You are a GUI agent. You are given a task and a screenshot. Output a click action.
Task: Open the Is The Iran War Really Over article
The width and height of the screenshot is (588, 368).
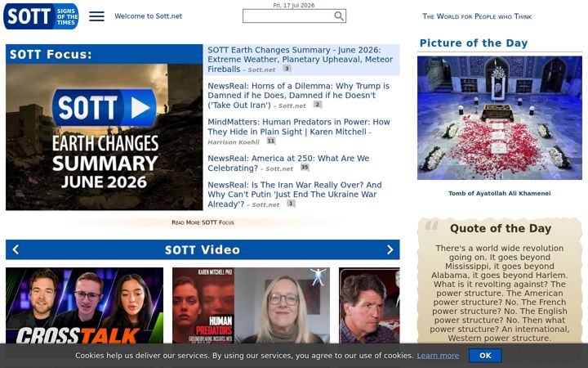pyautogui.click(x=295, y=194)
